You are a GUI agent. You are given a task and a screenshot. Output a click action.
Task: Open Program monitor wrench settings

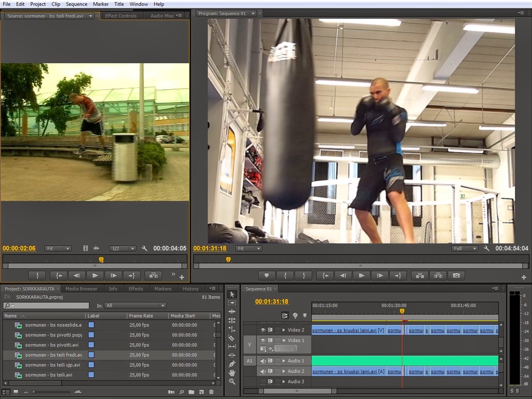click(x=486, y=248)
